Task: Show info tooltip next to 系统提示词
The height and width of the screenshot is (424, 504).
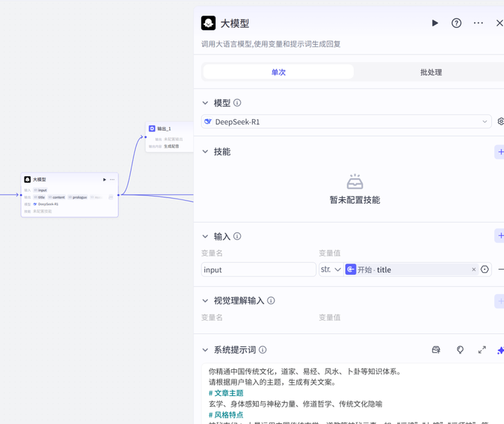Action: click(262, 350)
